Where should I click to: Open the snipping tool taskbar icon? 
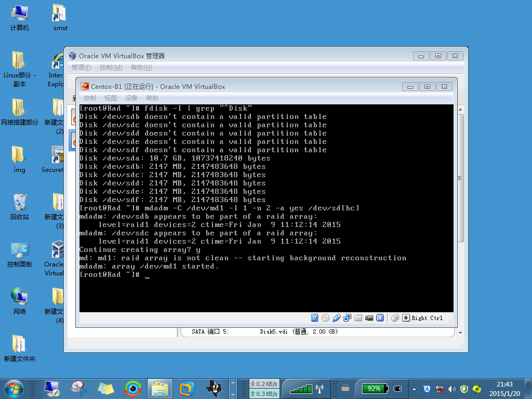pos(79,389)
